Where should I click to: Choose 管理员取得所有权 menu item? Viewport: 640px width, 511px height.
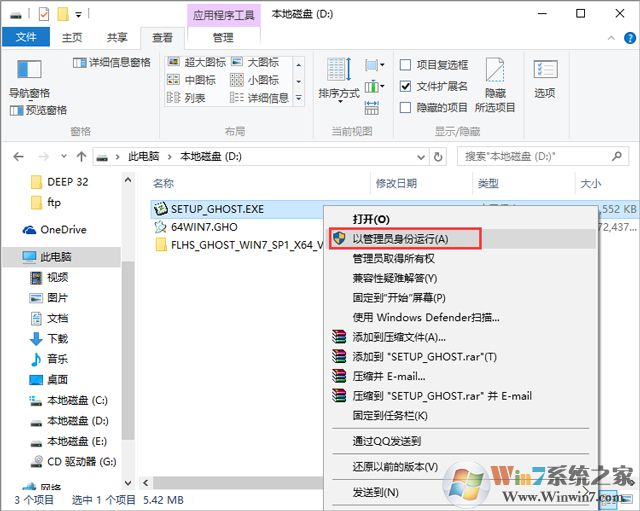463,258
